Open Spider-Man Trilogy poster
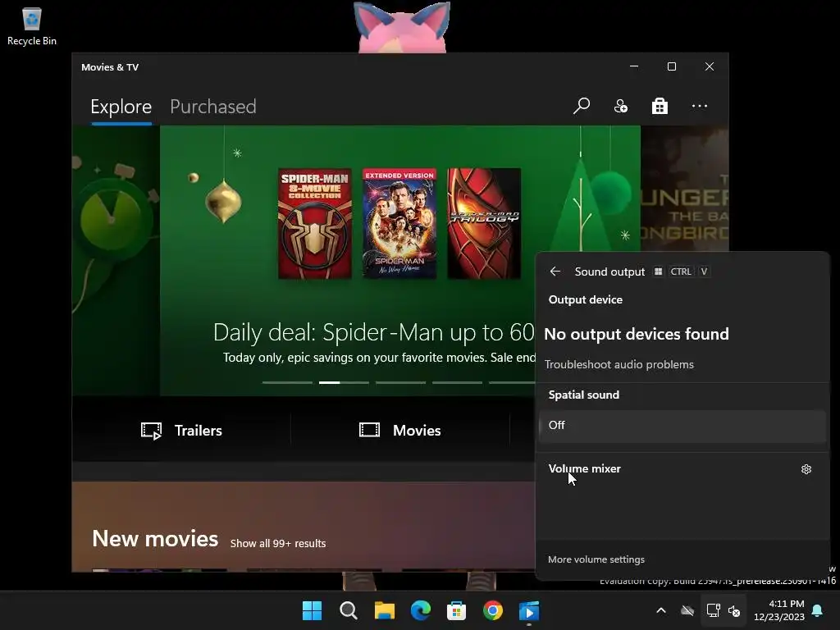840x630 pixels. (x=484, y=223)
